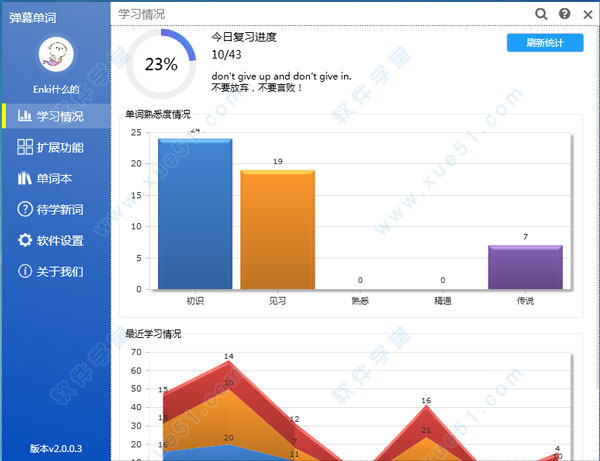Click the 学习情况 page header title
The width and height of the screenshot is (600, 461).
[142, 14]
